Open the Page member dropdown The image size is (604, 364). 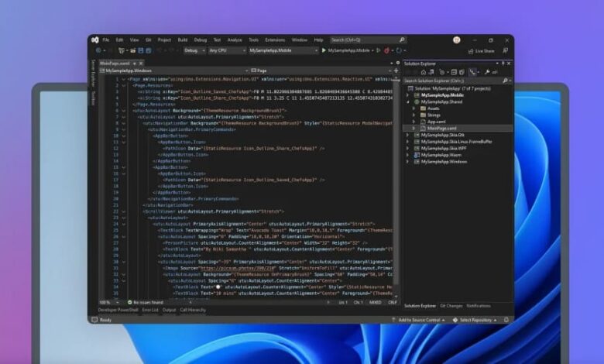[321, 70]
